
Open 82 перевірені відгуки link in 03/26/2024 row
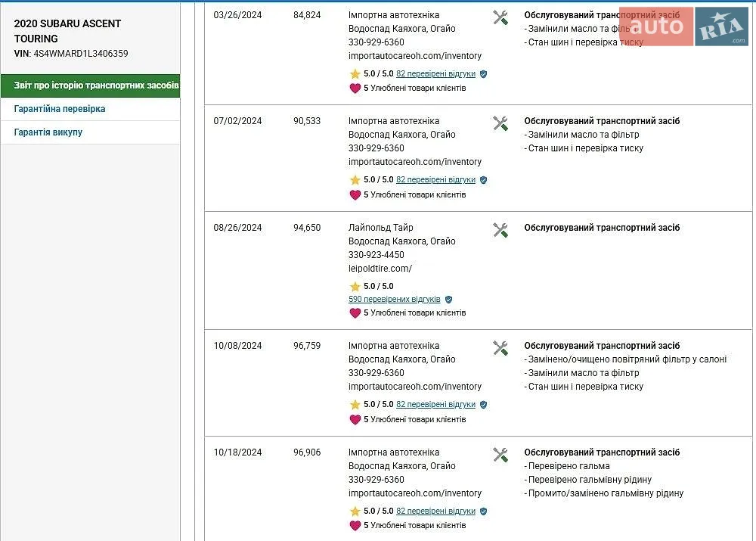[x=436, y=74]
